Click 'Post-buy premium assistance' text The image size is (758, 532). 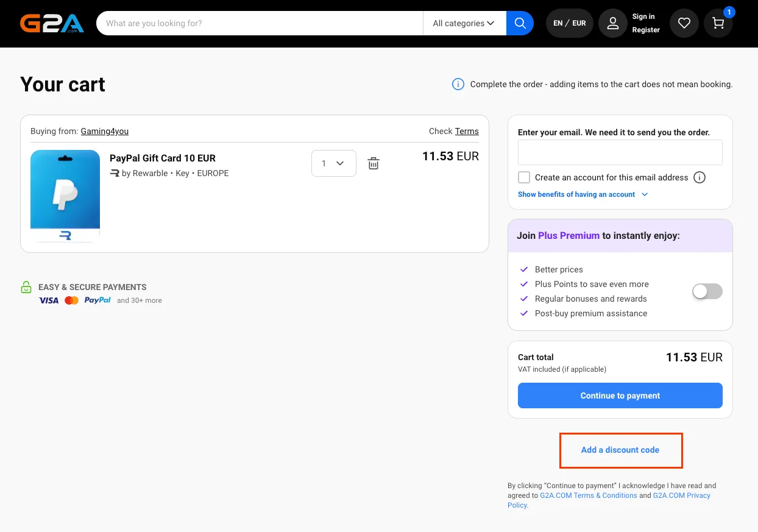click(x=591, y=313)
